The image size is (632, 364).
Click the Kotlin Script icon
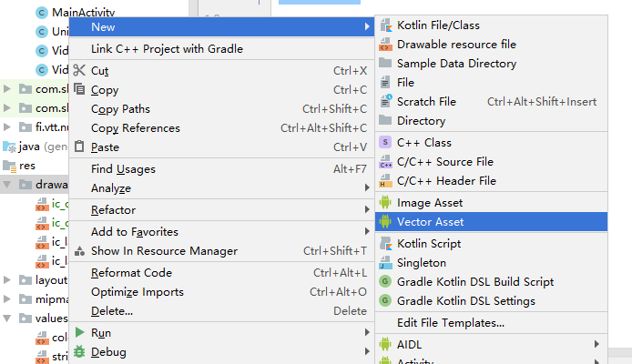pyautogui.click(x=386, y=244)
